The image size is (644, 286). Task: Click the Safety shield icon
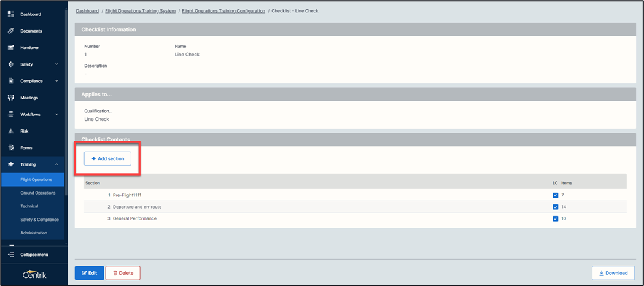pyautogui.click(x=11, y=64)
